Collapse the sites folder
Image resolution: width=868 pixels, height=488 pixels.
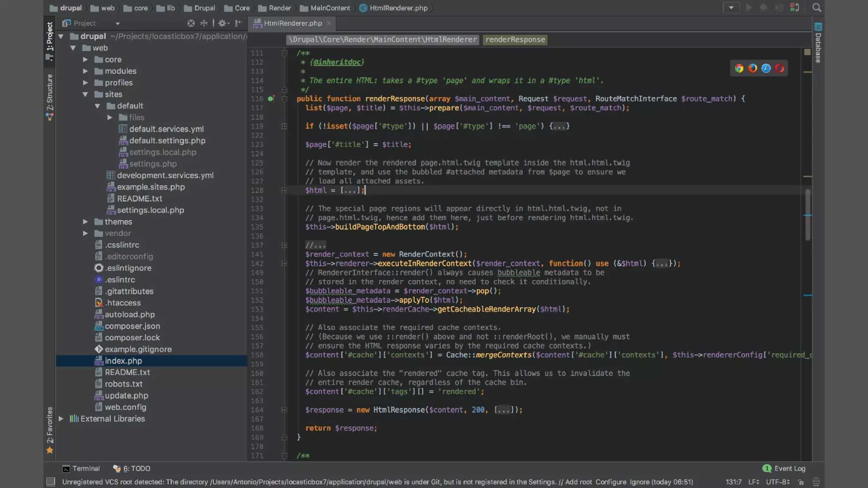click(x=85, y=94)
